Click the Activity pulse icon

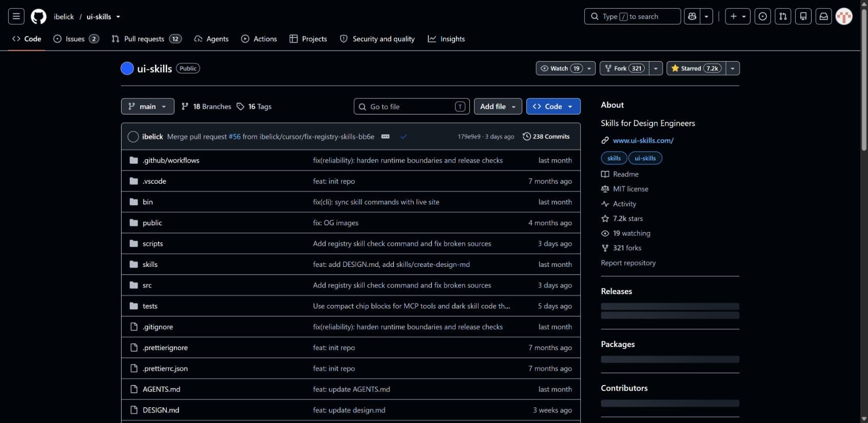click(605, 204)
